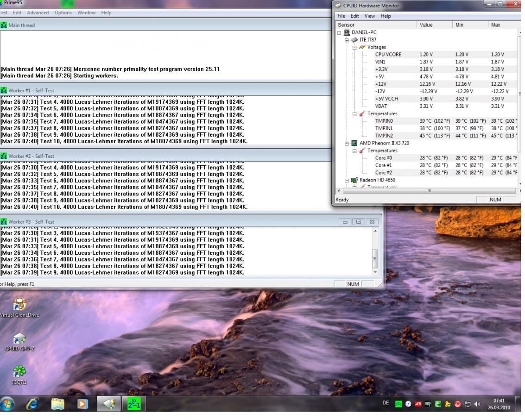Open Virtual CloneDrive desktop shortcut
This screenshot has width=525, height=420.
(19, 307)
